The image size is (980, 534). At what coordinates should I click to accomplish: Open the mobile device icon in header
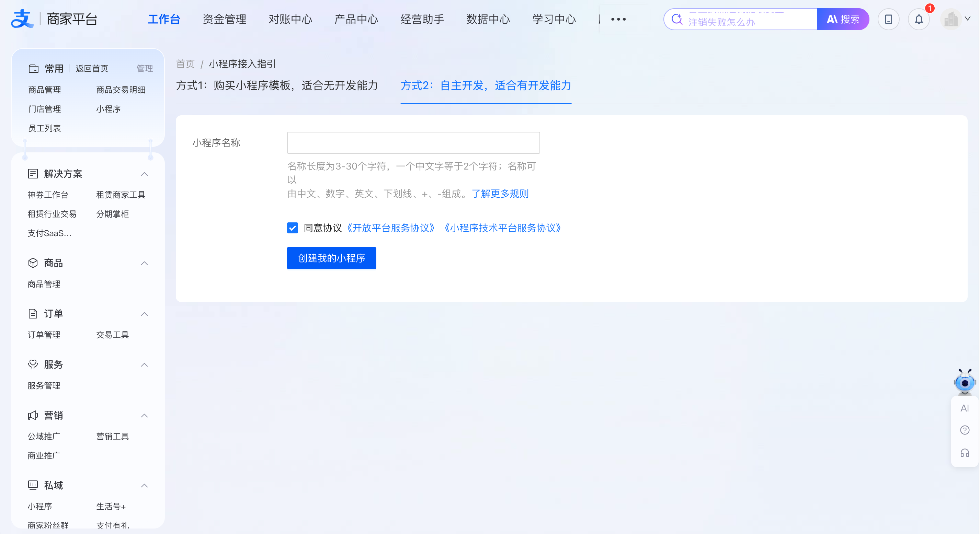[888, 19]
